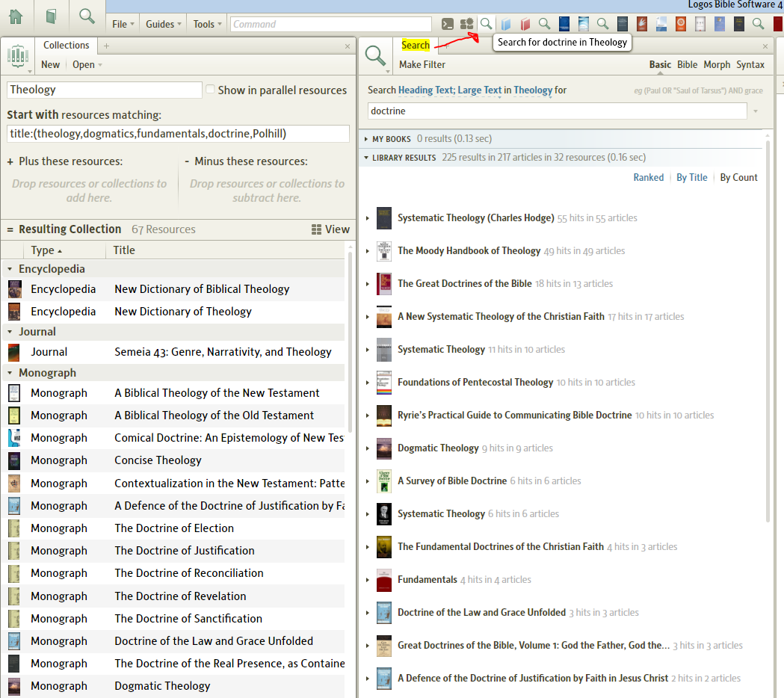Viewport: 784px width, 698px height.
Task: Select the Search panel tab
Action: (415, 45)
